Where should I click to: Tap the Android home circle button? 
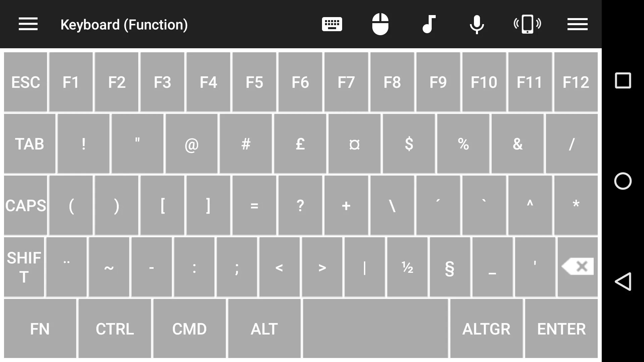(622, 181)
